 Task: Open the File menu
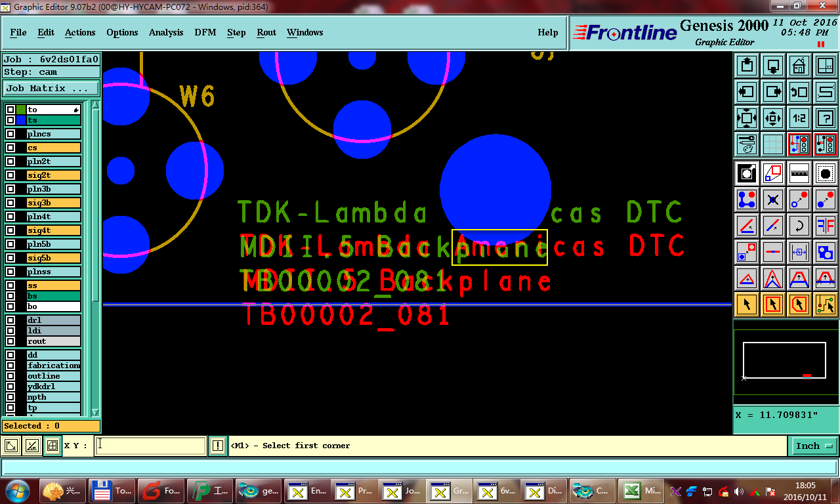18,32
